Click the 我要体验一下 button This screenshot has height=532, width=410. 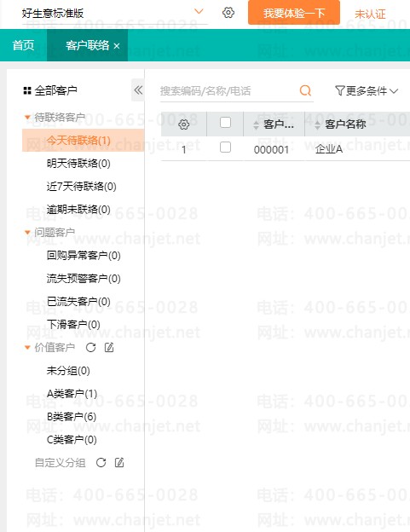pyautogui.click(x=294, y=13)
